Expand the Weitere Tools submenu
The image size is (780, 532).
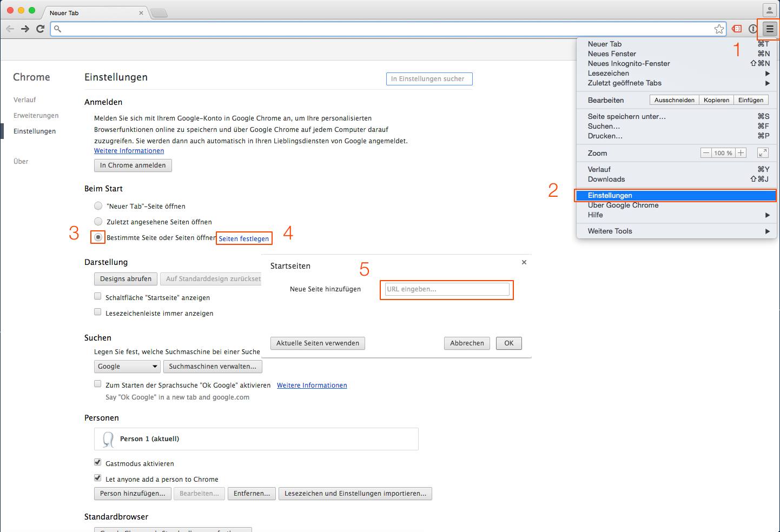click(x=677, y=231)
